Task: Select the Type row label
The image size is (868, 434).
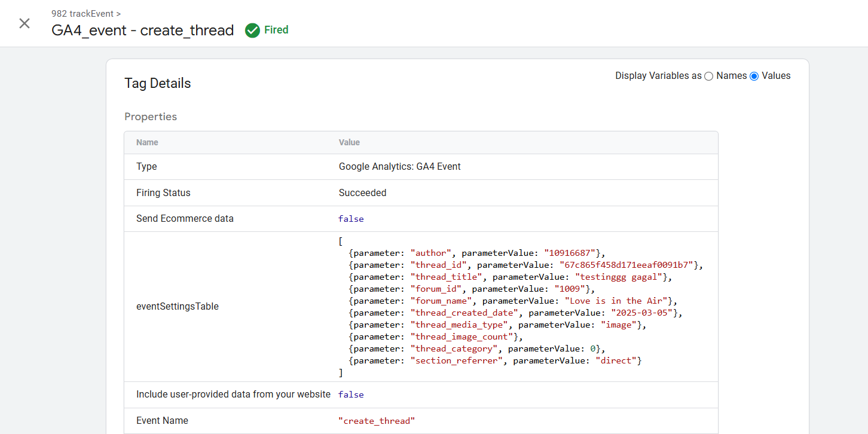Action: pos(146,167)
